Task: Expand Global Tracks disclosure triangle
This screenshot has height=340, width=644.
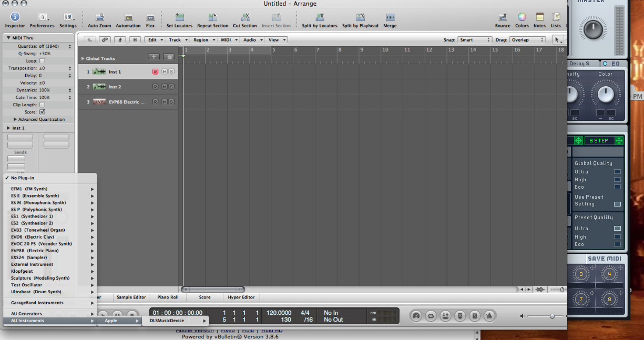Action: (x=83, y=58)
